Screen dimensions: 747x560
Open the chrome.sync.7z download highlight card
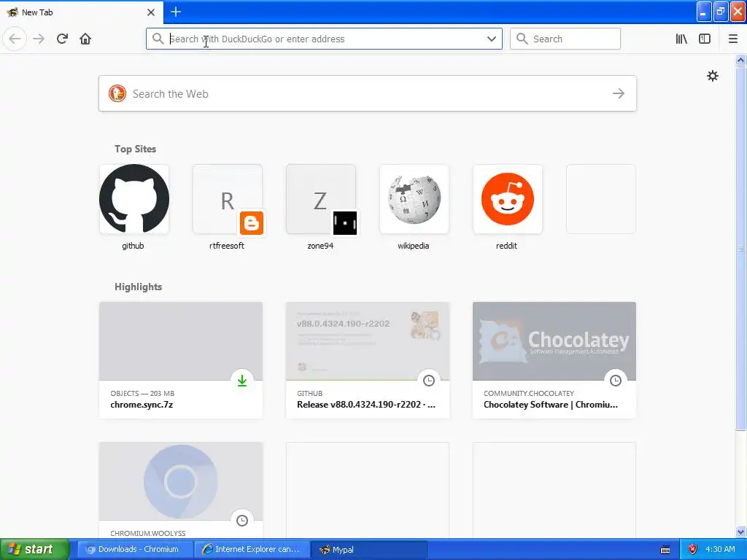pos(181,360)
